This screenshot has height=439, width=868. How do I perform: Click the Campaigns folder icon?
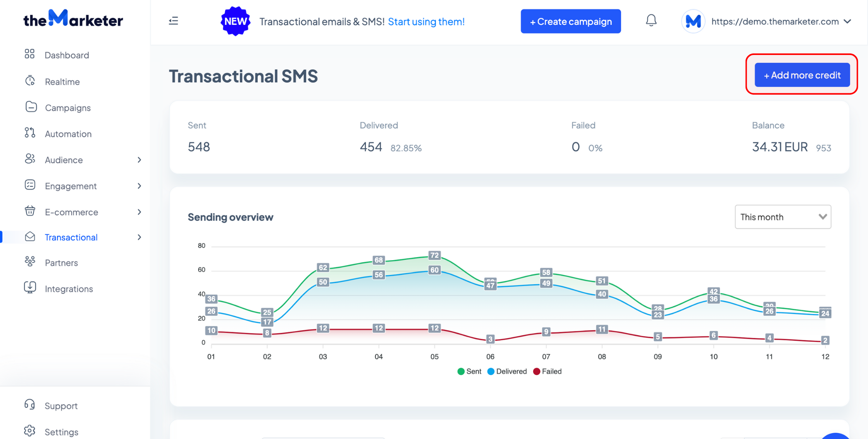point(31,106)
